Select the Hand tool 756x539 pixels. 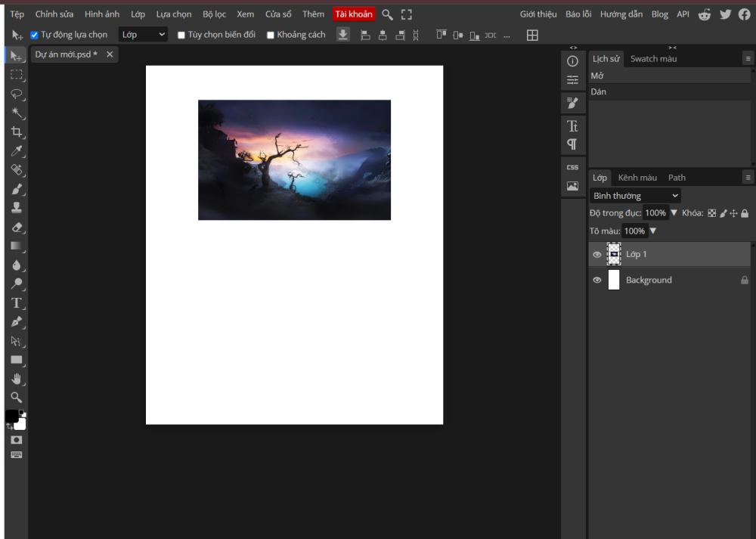[16, 379]
